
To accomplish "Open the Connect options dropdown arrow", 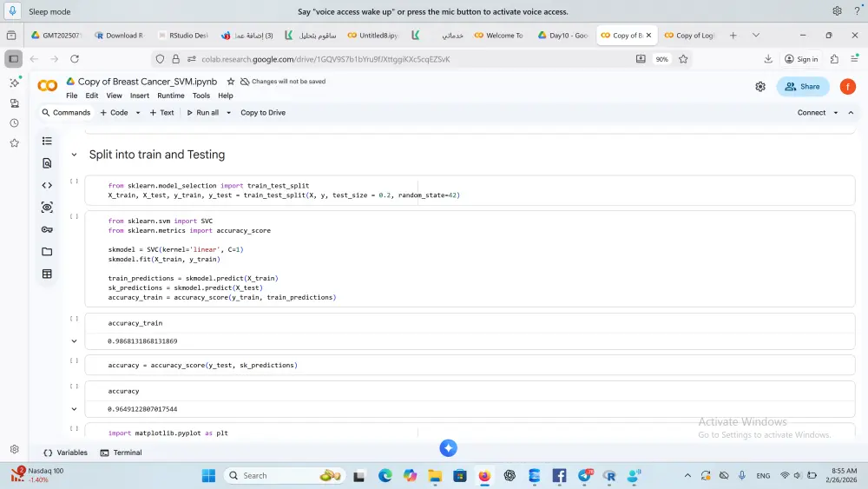I will [836, 113].
